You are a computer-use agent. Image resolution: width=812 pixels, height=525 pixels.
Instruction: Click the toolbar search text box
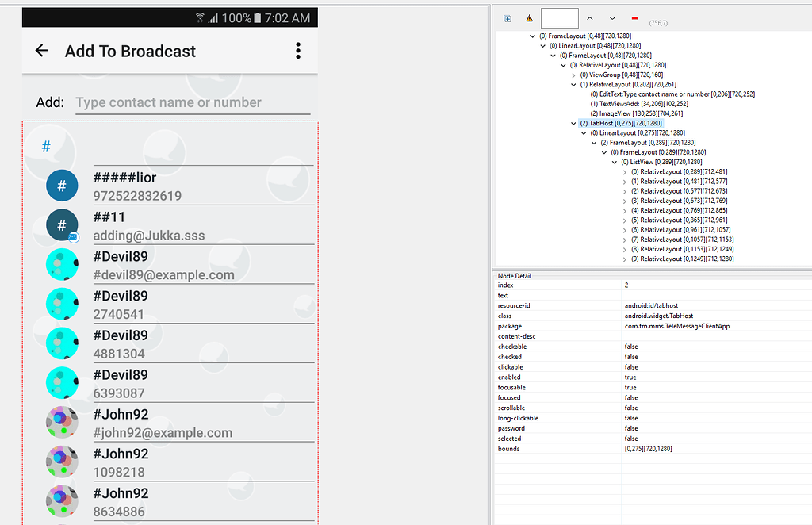[560, 17]
